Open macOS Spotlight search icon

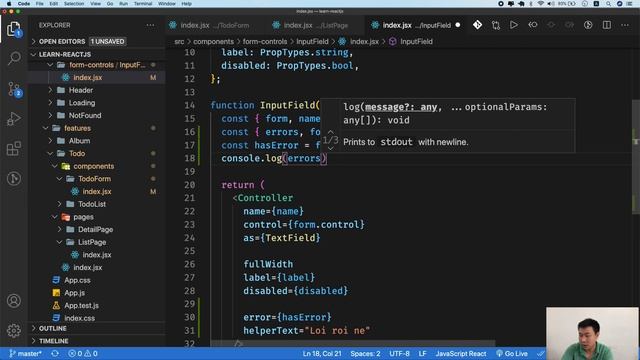[608, 4]
